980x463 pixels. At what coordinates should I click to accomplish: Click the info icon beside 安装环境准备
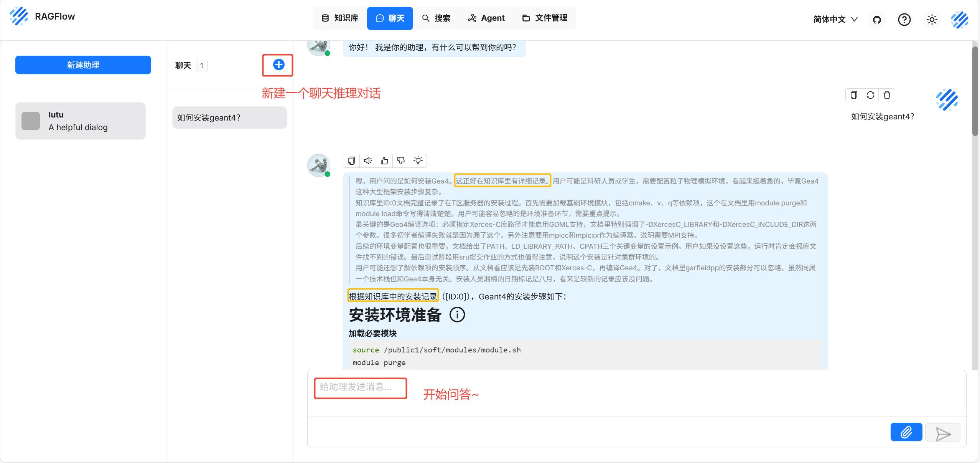coord(457,315)
